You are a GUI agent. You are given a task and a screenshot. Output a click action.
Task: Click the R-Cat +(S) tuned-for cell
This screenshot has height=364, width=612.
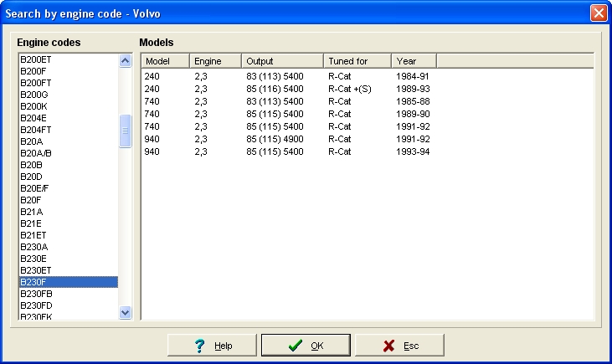point(350,89)
